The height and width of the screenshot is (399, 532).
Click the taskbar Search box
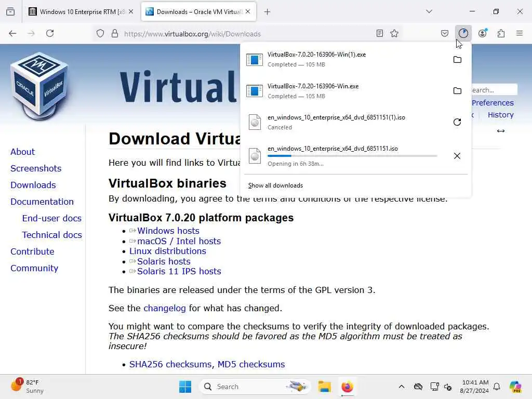(255, 387)
